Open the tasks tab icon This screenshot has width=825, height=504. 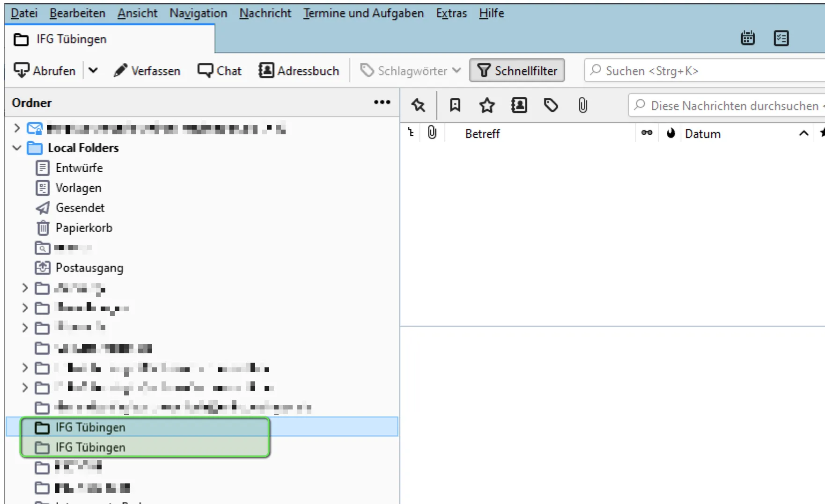[781, 38]
